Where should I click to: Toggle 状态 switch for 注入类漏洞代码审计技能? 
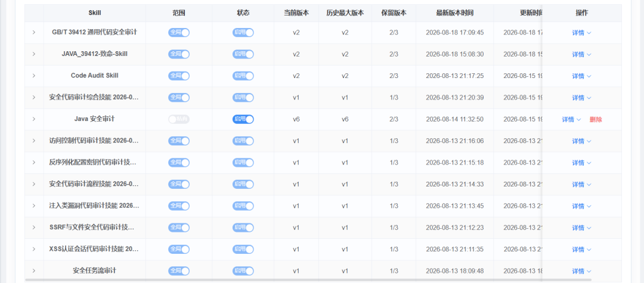(243, 206)
